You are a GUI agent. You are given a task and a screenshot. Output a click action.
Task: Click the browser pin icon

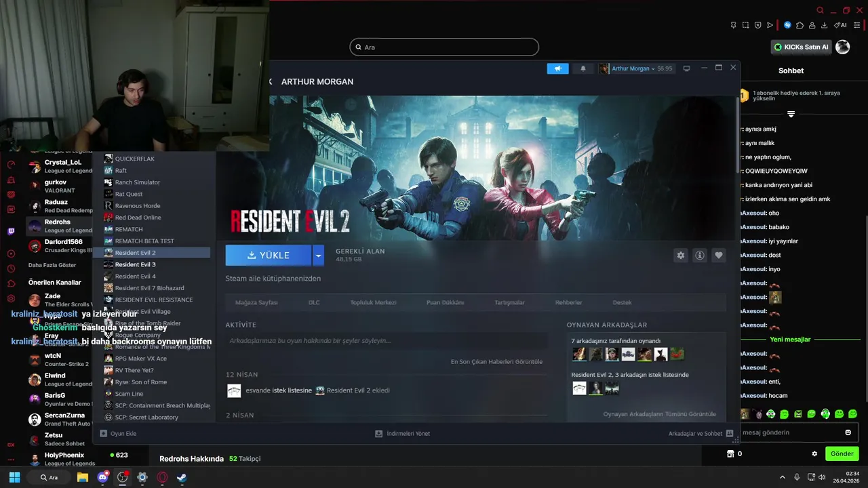coord(733,25)
